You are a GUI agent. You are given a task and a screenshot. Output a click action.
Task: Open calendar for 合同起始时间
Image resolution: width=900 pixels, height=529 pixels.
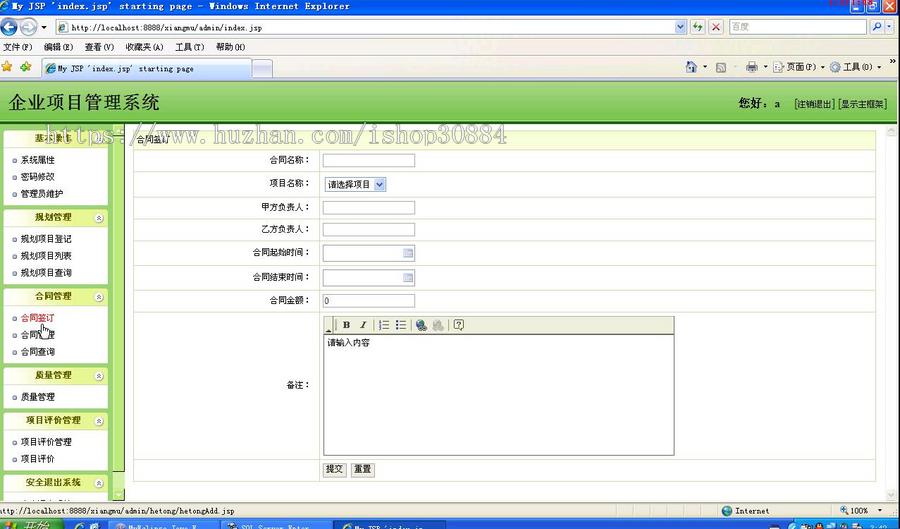point(408,253)
